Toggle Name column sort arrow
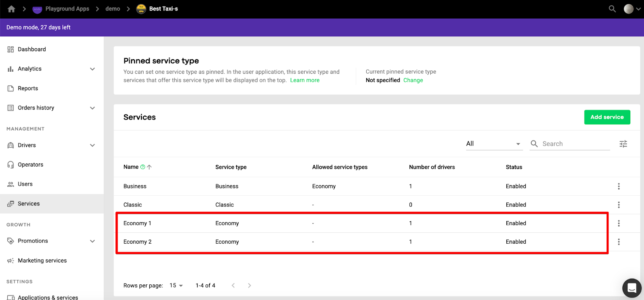 click(149, 167)
